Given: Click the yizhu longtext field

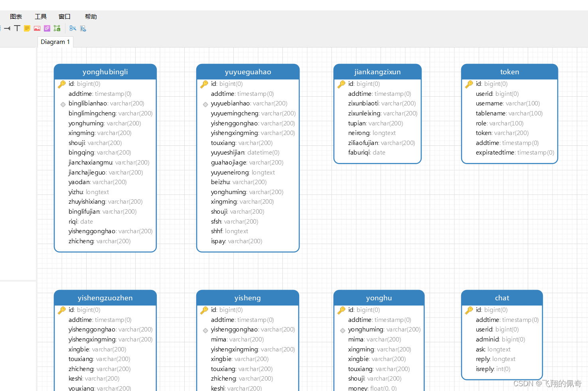Looking at the screenshot, I should tap(89, 192).
